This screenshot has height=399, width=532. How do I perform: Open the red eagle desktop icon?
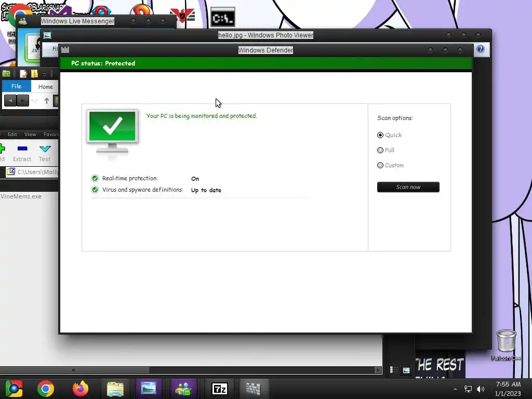pyautogui.click(x=183, y=16)
